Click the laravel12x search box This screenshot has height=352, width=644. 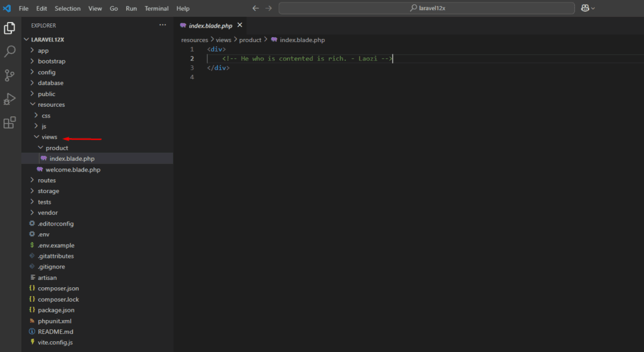(426, 8)
